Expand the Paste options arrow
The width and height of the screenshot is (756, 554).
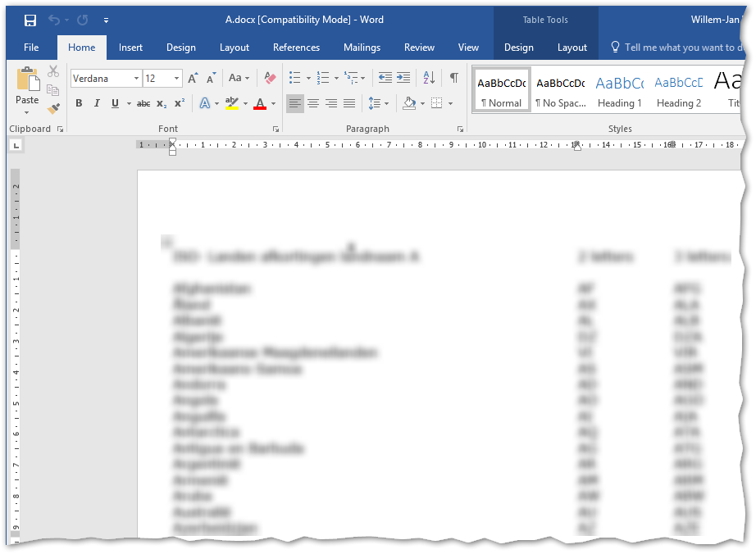coord(27,112)
